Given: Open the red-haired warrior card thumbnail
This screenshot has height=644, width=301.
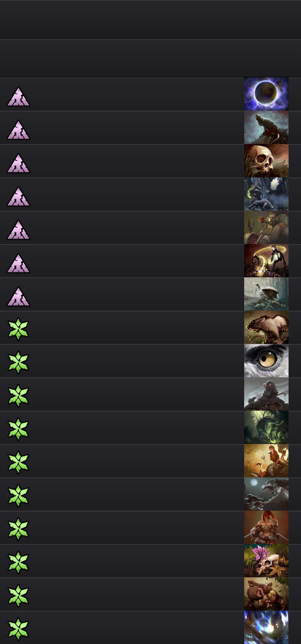Looking at the screenshot, I should pos(266,528).
